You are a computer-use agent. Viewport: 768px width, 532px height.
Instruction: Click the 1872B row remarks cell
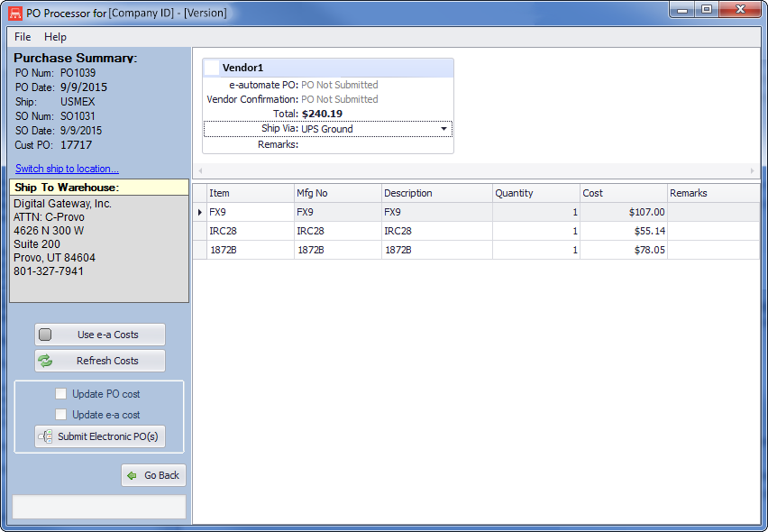point(713,250)
